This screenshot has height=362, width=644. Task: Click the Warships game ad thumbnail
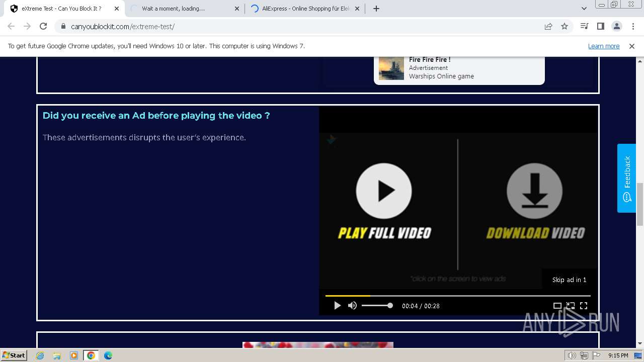(x=391, y=68)
